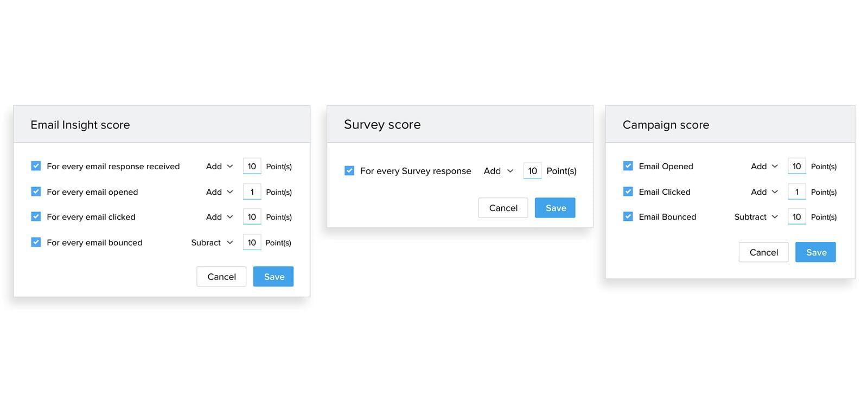Image resolution: width=868 pixels, height=402 pixels.
Task: Disable 'For every email bounced' checkbox
Action: [x=36, y=242]
